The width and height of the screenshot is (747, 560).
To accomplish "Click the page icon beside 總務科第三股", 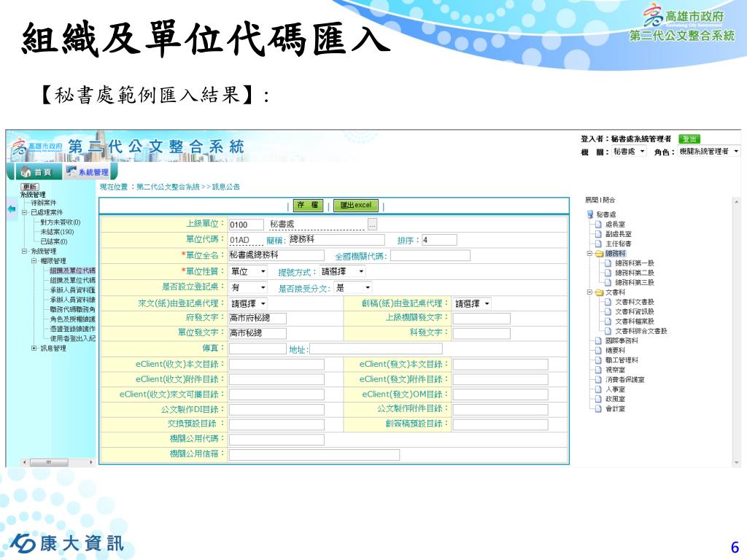I will 608,282.
